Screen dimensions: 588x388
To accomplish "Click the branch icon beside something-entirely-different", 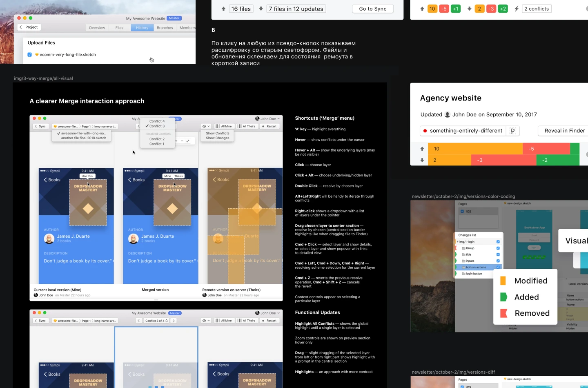I will (512, 131).
